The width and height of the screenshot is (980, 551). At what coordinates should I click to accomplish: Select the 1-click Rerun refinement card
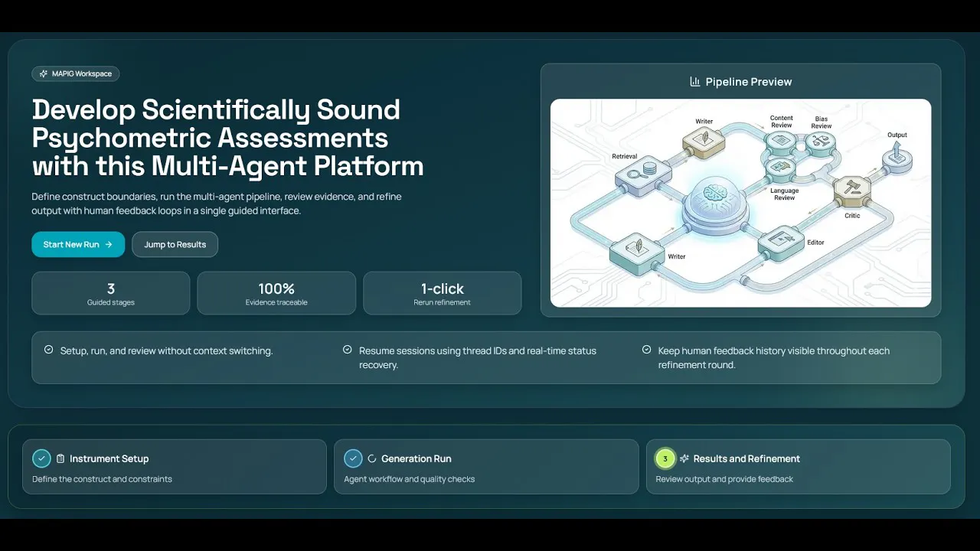443,293
